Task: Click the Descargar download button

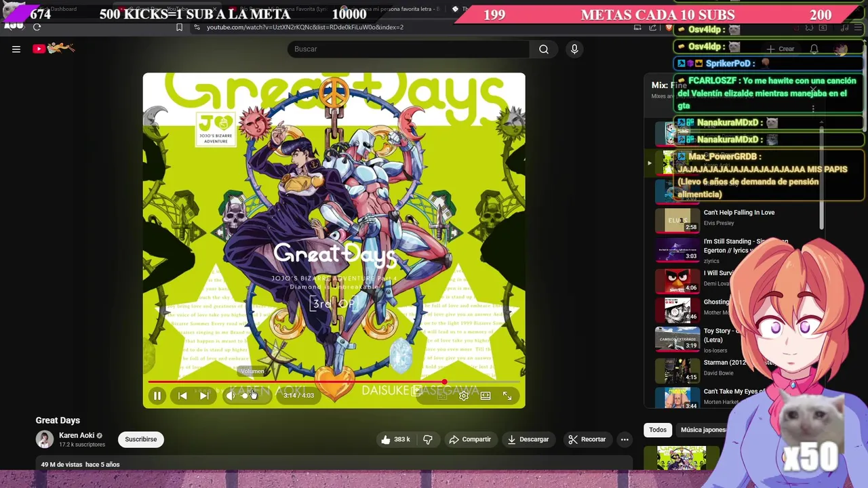Action: pos(528,439)
